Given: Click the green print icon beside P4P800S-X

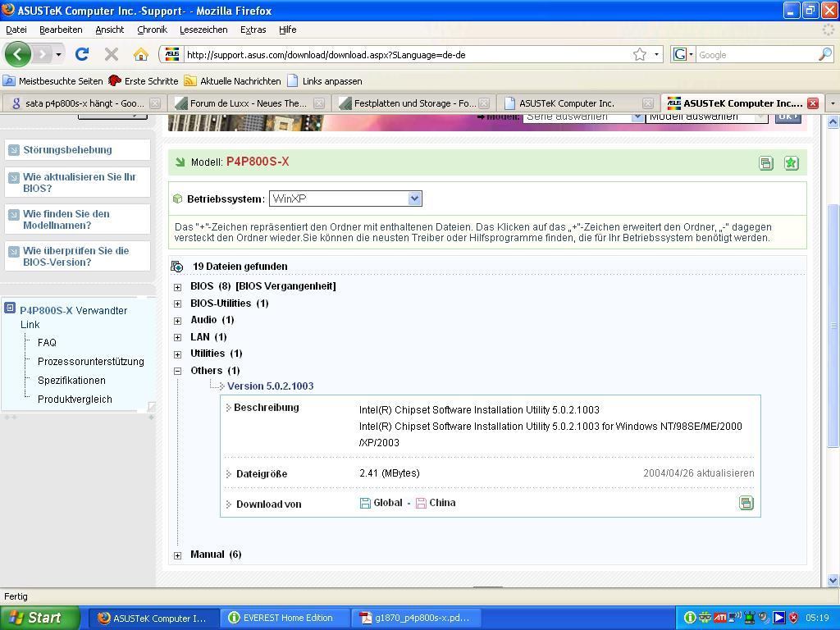Looking at the screenshot, I should [766, 163].
